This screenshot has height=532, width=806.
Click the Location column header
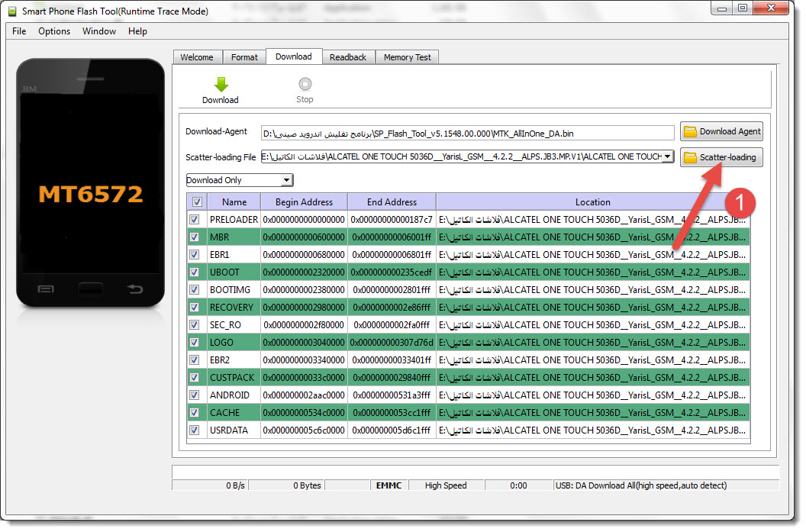[593, 202]
